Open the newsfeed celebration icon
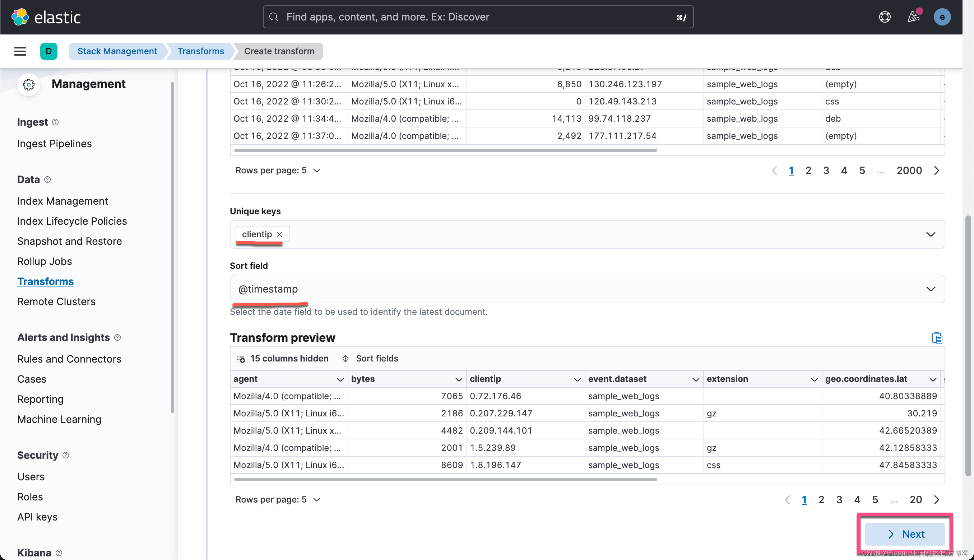This screenshot has width=974, height=560. (913, 17)
